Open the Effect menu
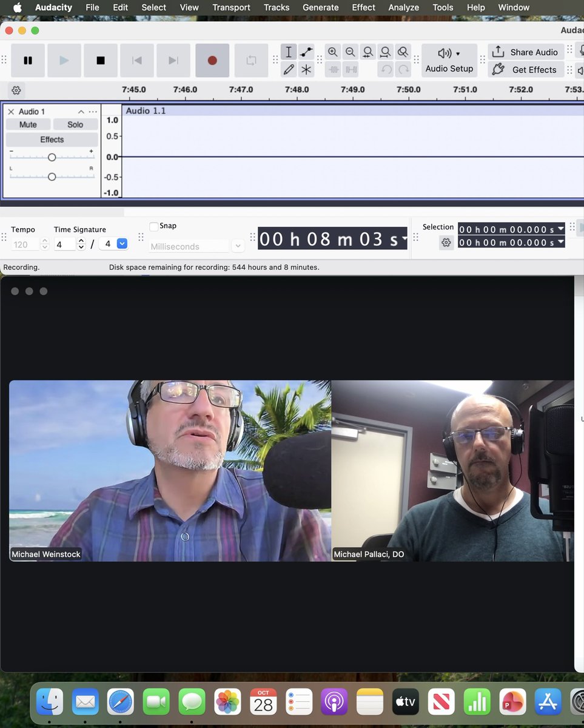This screenshot has width=584, height=728. (363, 7)
